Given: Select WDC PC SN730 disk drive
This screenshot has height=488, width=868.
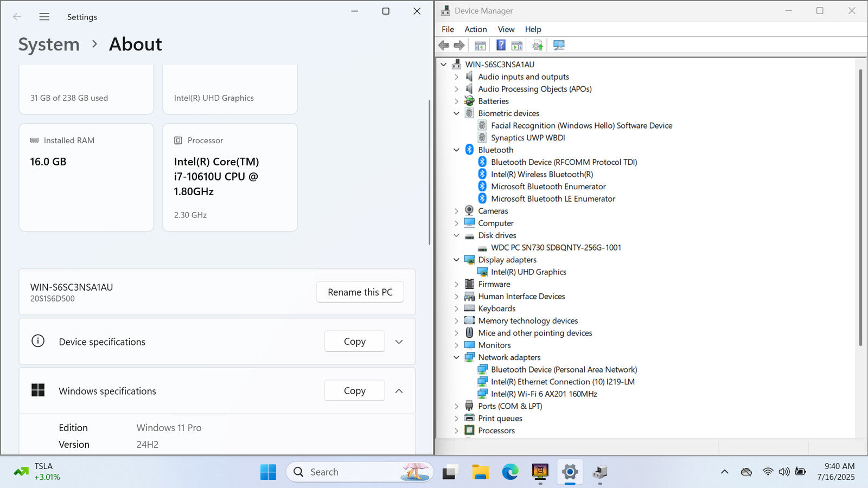Looking at the screenshot, I should [556, 248].
